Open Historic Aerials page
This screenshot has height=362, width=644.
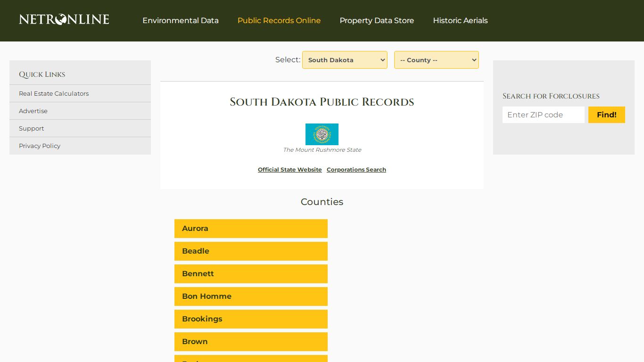pos(460,21)
